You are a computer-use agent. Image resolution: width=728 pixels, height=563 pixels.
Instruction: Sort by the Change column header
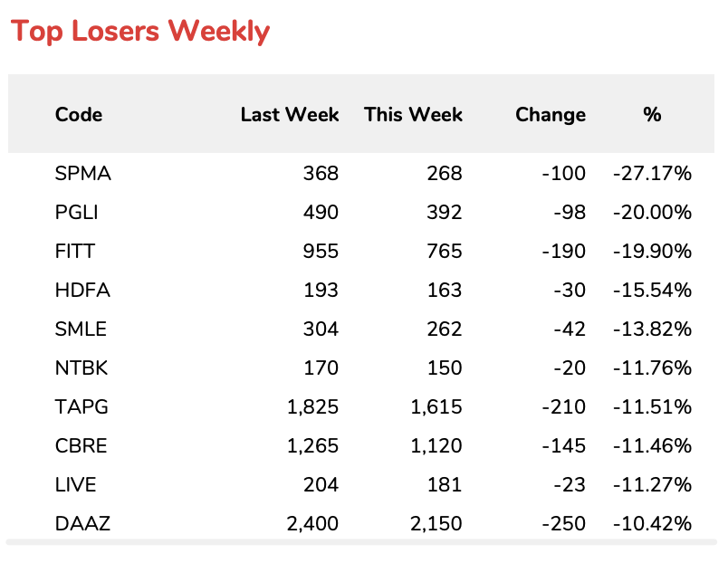click(x=550, y=115)
